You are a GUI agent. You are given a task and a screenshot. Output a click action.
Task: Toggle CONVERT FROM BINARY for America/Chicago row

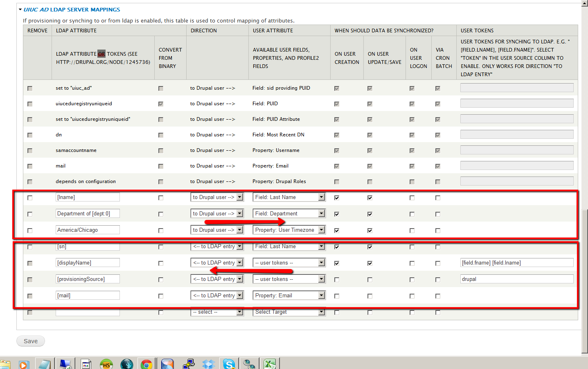pos(160,230)
